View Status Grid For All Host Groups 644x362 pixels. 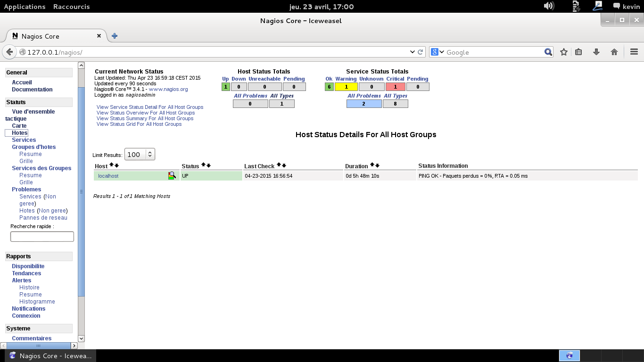[x=139, y=124]
